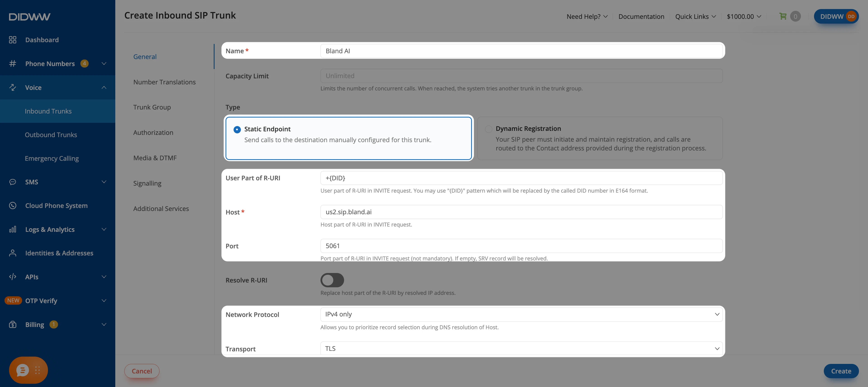Click the Phone Numbers hash icon

(12, 63)
